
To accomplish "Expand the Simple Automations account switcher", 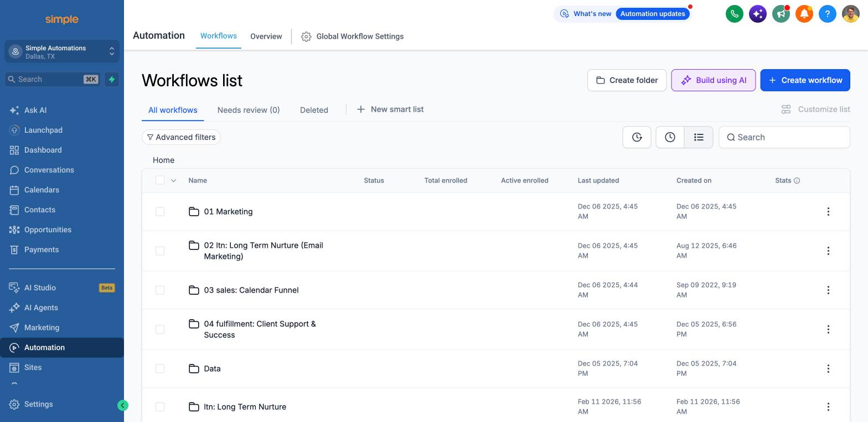I will pyautogui.click(x=62, y=51).
